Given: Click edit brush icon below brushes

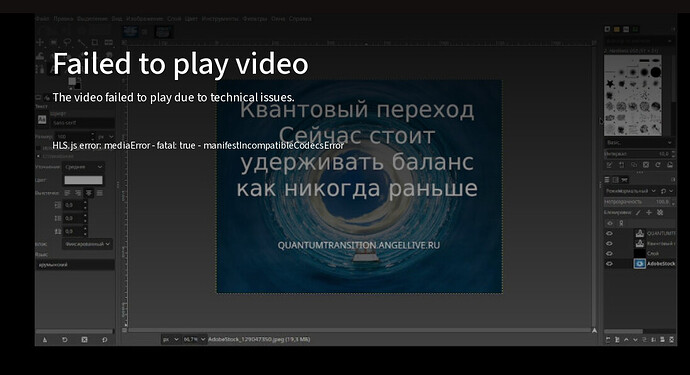Looking at the screenshot, I should coord(609,165).
